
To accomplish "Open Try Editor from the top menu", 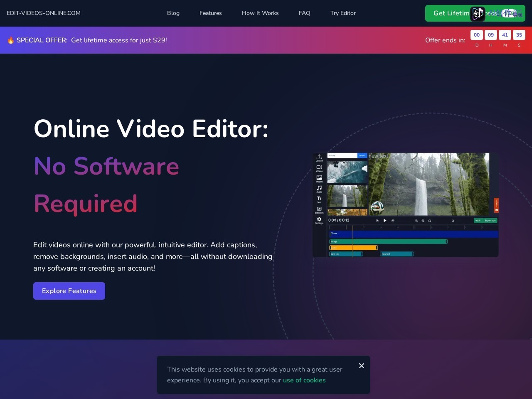I will [343, 13].
